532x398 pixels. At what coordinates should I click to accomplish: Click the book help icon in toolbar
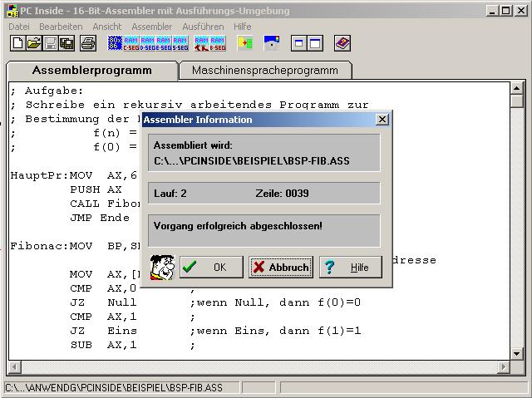pos(342,43)
